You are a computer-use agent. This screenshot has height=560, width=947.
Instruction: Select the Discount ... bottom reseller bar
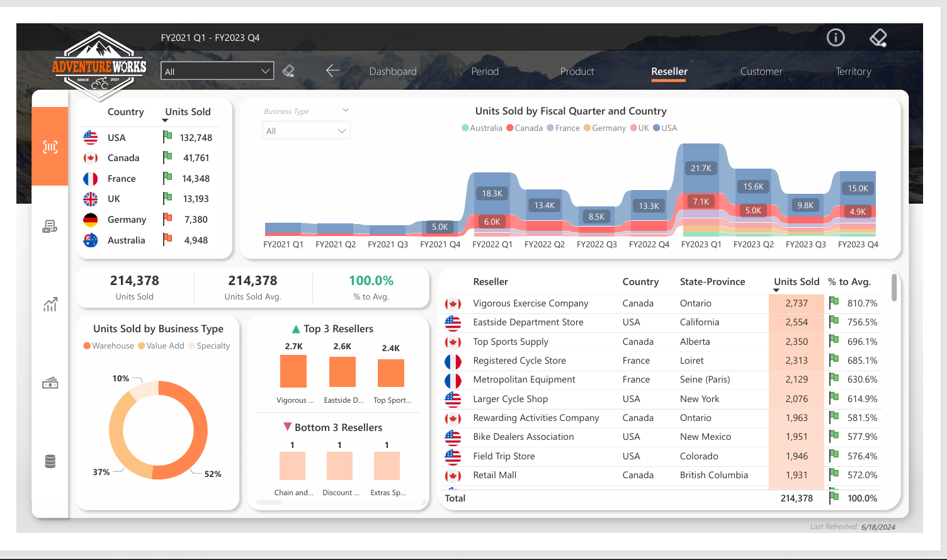pos(339,466)
